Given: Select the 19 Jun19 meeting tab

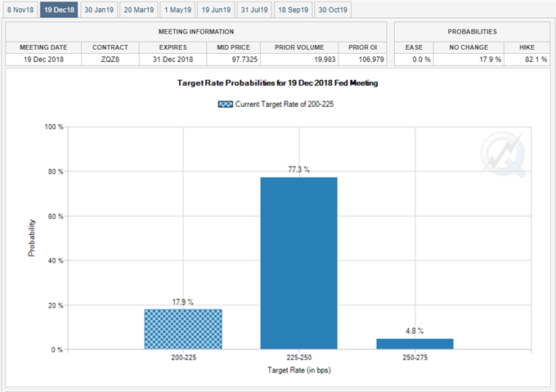Looking at the screenshot, I should (x=216, y=10).
